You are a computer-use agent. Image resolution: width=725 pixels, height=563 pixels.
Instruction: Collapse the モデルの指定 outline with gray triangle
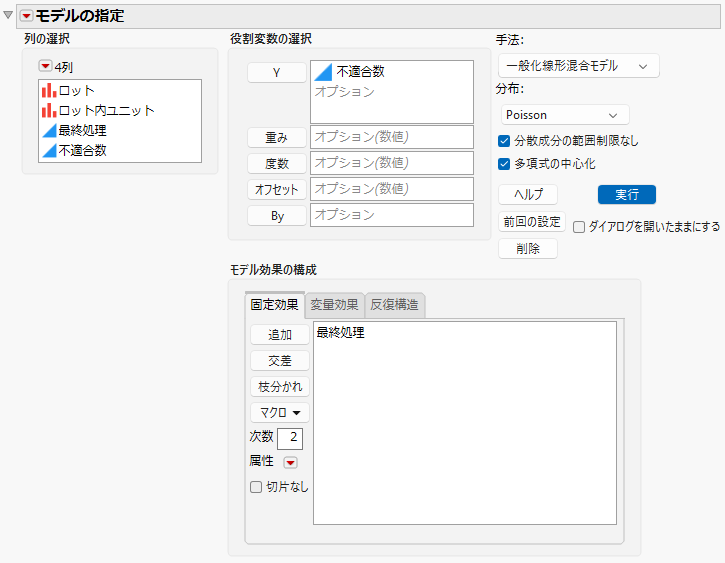coord(8,15)
